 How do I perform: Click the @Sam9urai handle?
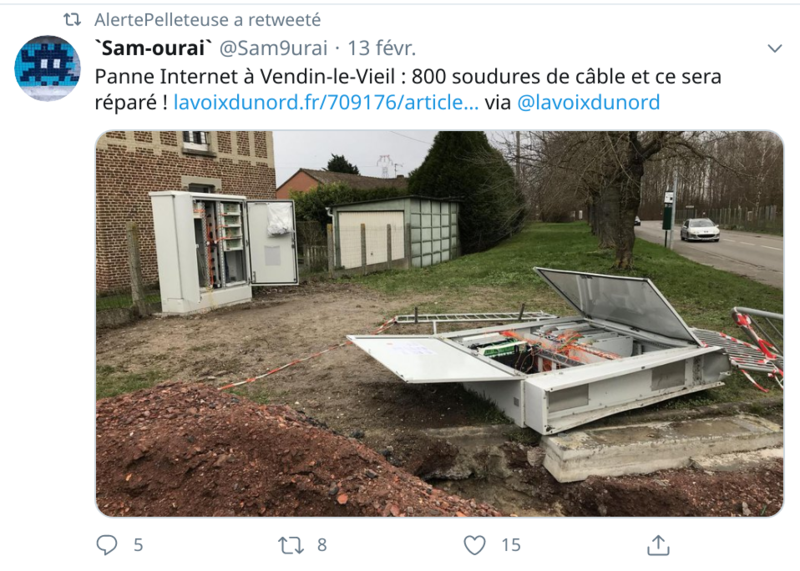click(x=273, y=48)
